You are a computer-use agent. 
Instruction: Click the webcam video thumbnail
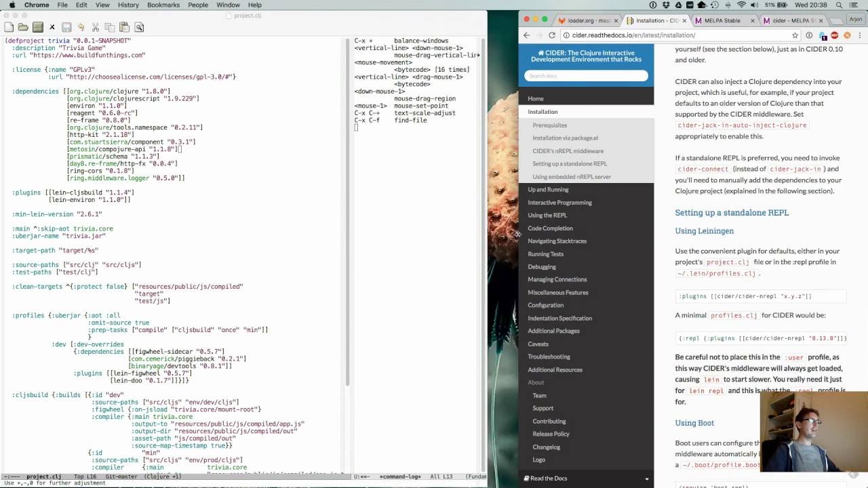click(814, 432)
